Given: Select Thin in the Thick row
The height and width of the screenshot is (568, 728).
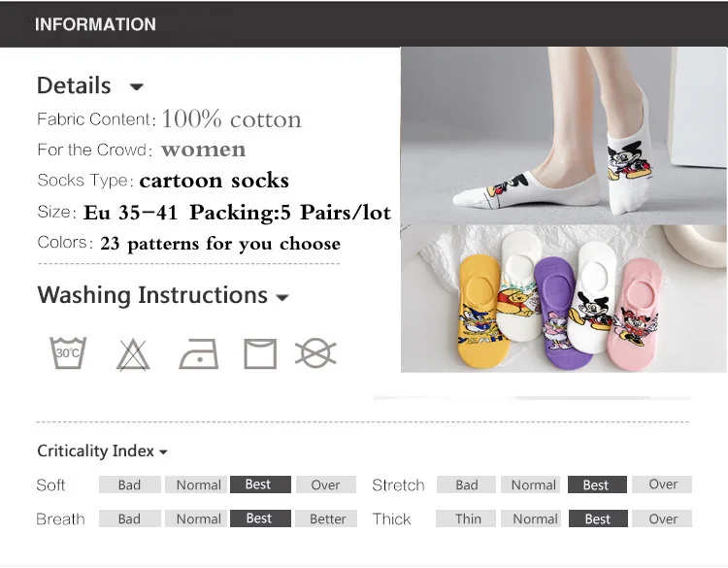Looking at the screenshot, I should coord(466,518).
